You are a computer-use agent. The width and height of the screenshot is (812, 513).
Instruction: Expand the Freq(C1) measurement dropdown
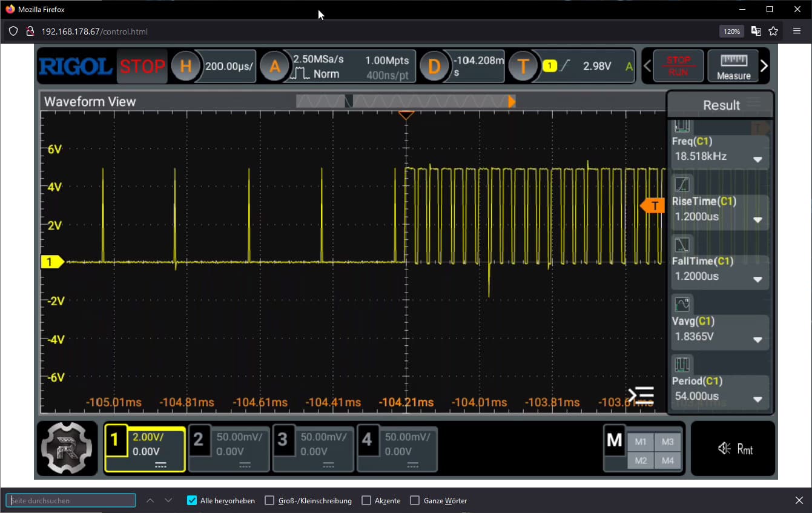pyautogui.click(x=757, y=160)
